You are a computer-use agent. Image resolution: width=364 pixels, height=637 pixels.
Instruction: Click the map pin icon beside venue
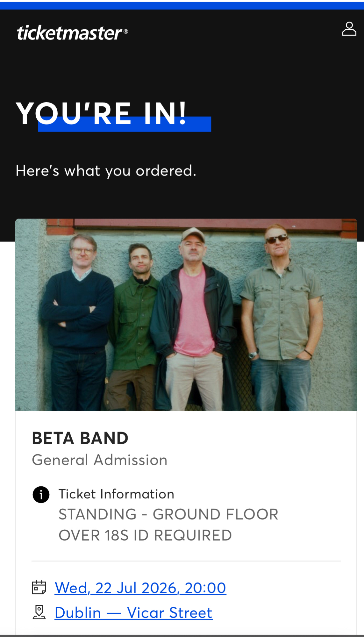[39, 612]
